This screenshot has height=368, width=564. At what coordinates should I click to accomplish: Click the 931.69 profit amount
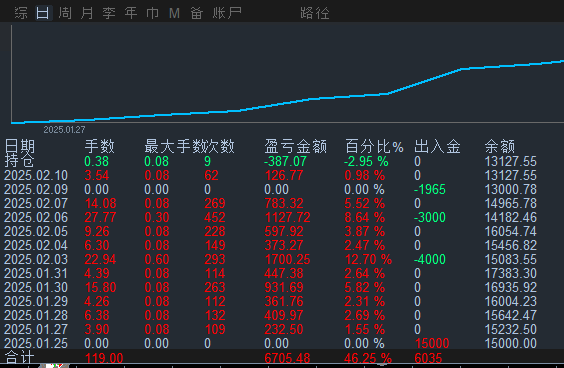tap(284, 288)
